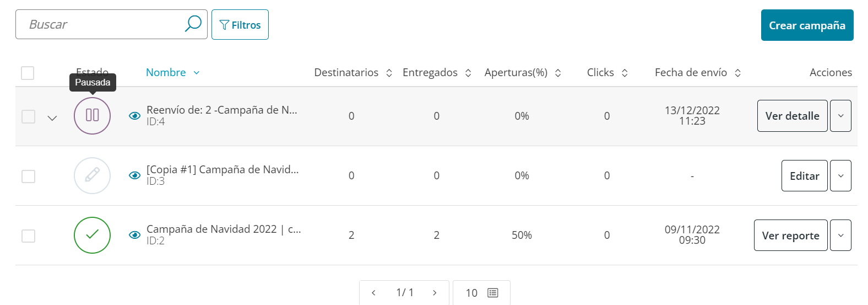The height and width of the screenshot is (305, 868).
Task: Click the pencil draft status icon for ID:3
Action: coord(92,175)
